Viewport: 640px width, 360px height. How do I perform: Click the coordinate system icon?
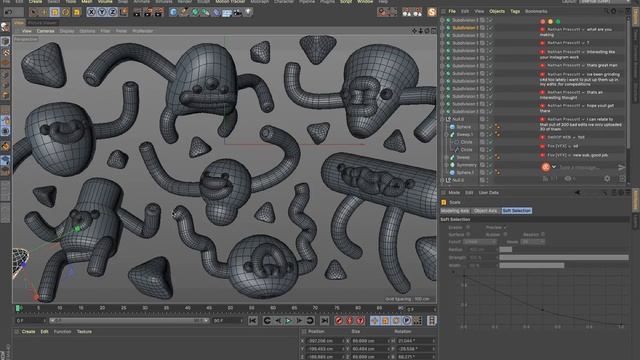123,12
